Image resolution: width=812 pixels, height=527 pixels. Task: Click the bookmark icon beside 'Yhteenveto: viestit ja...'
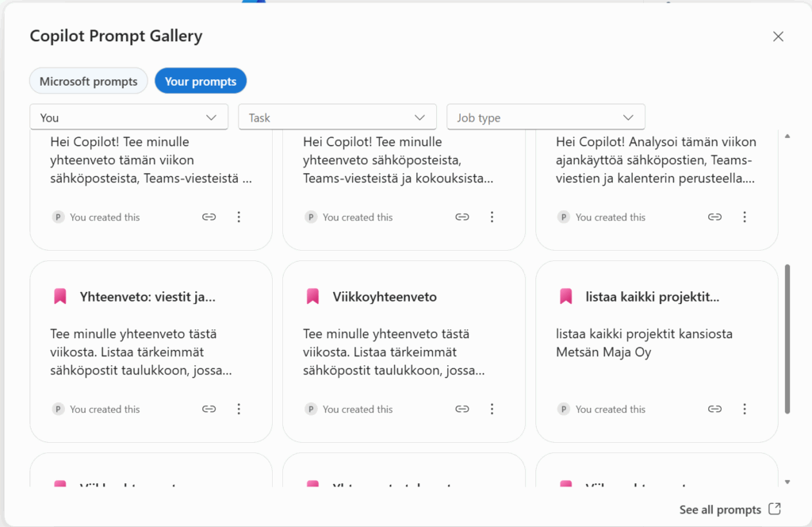(60, 296)
